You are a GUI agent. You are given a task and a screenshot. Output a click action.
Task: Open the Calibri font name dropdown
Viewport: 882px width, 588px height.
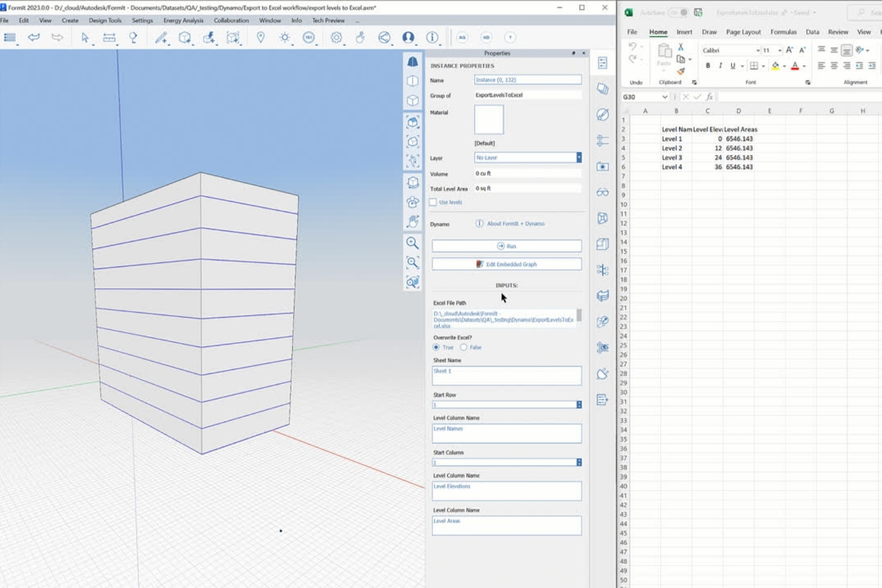coord(758,51)
